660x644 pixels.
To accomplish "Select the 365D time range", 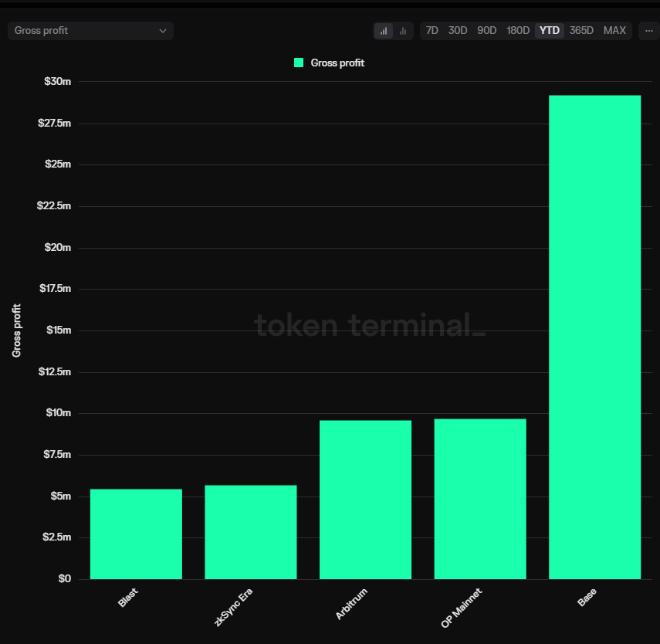I will click(581, 31).
